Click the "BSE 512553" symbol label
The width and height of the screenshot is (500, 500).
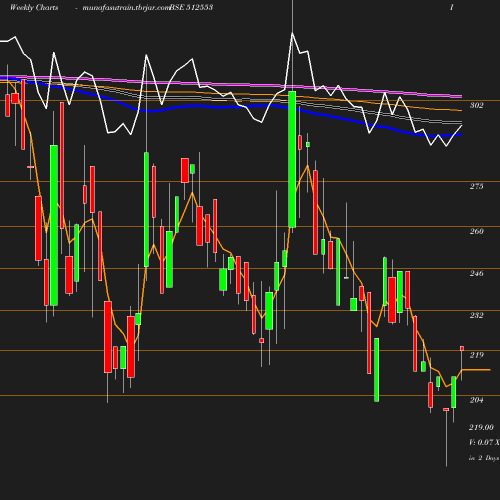coord(191,7)
